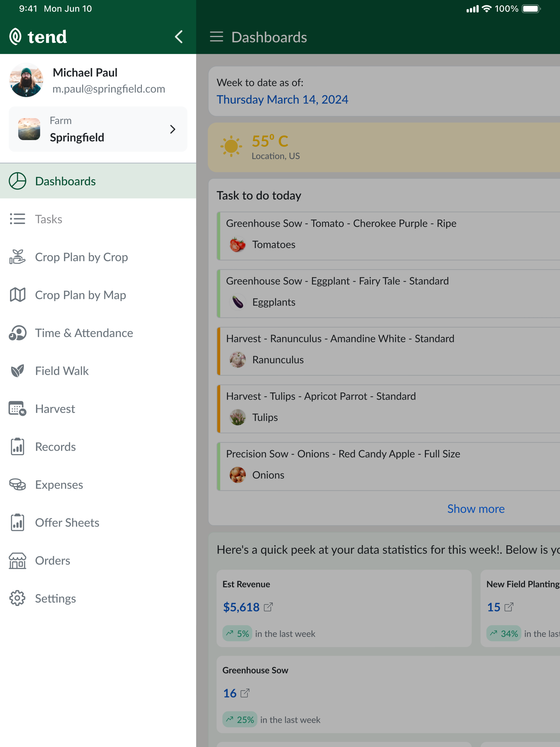Image resolution: width=560 pixels, height=747 pixels.
Task: Tap the Expenses coins icon
Action: tap(18, 485)
